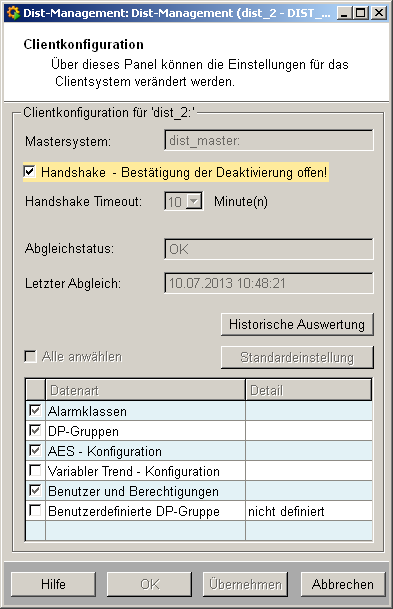This screenshot has width=393, height=609.
Task: Click the Detail column header
Action: point(309,390)
